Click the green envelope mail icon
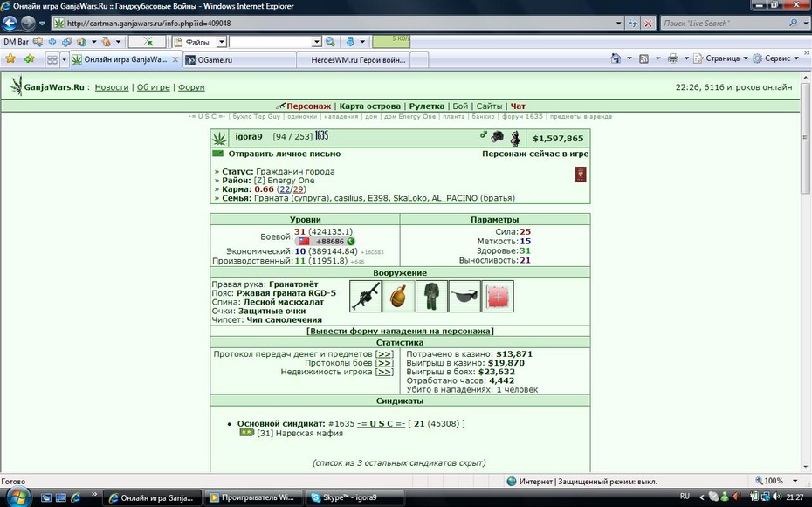The image size is (812, 507). pos(218,154)
